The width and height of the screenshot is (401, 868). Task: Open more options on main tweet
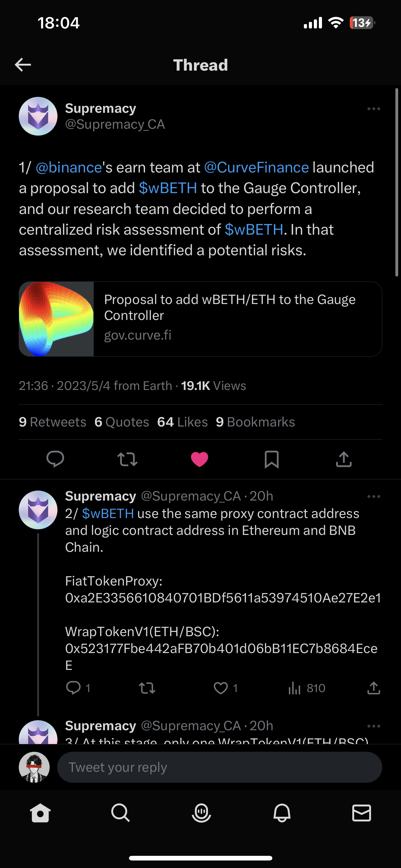coord(374,109)
